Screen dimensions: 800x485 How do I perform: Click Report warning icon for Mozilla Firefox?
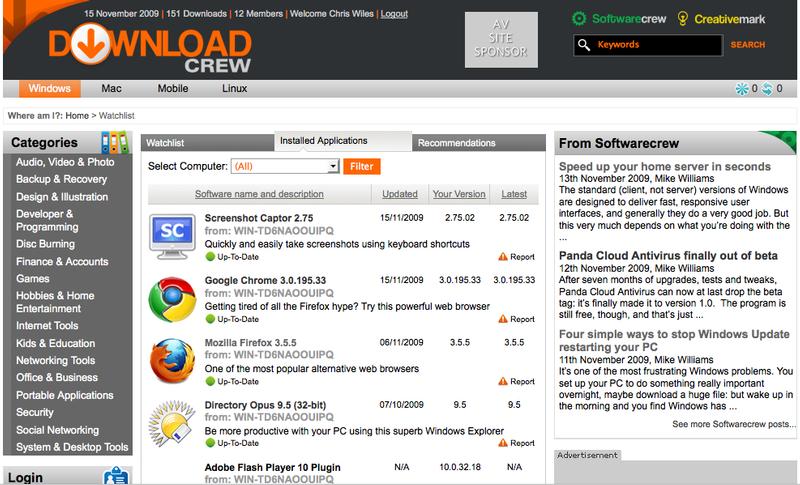[503, 381]
